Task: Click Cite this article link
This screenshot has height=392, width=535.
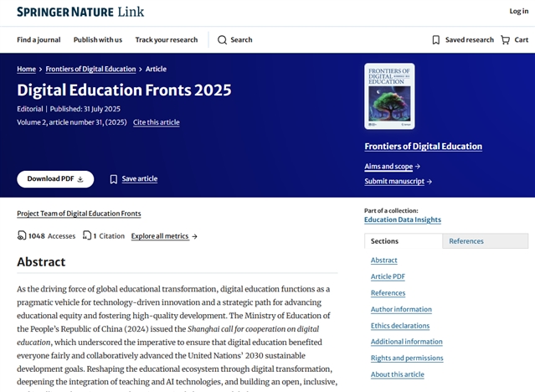Action: pos(156,122)
